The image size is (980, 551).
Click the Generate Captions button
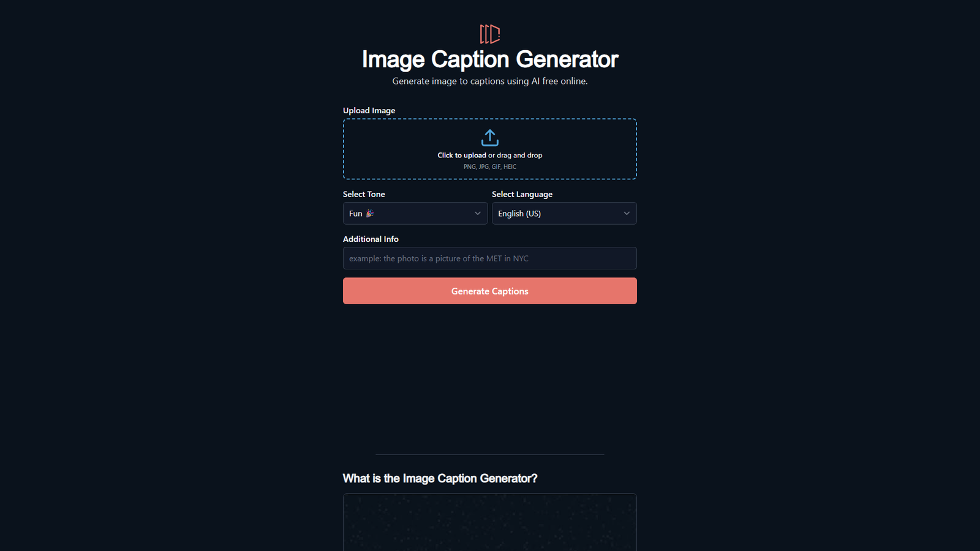pyautogui.click(x=489, y=291)
